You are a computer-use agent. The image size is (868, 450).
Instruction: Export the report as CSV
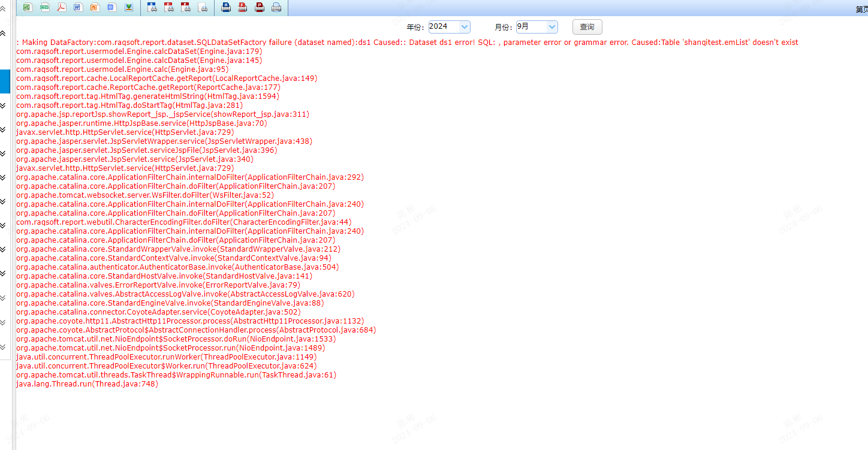tap(44, 7)
